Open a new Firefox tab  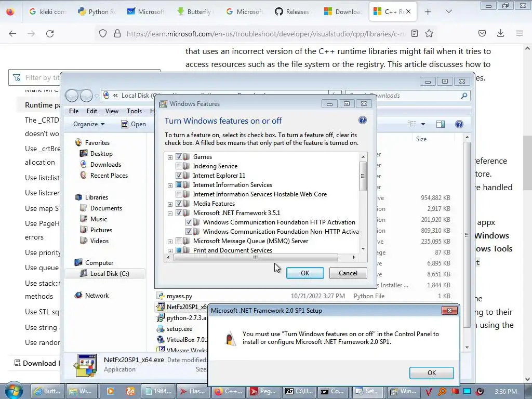coord(428,11)
